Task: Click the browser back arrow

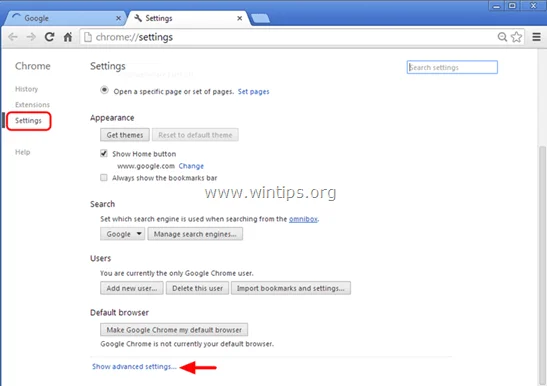Action: pyautogui.click(x=13, y=37)
